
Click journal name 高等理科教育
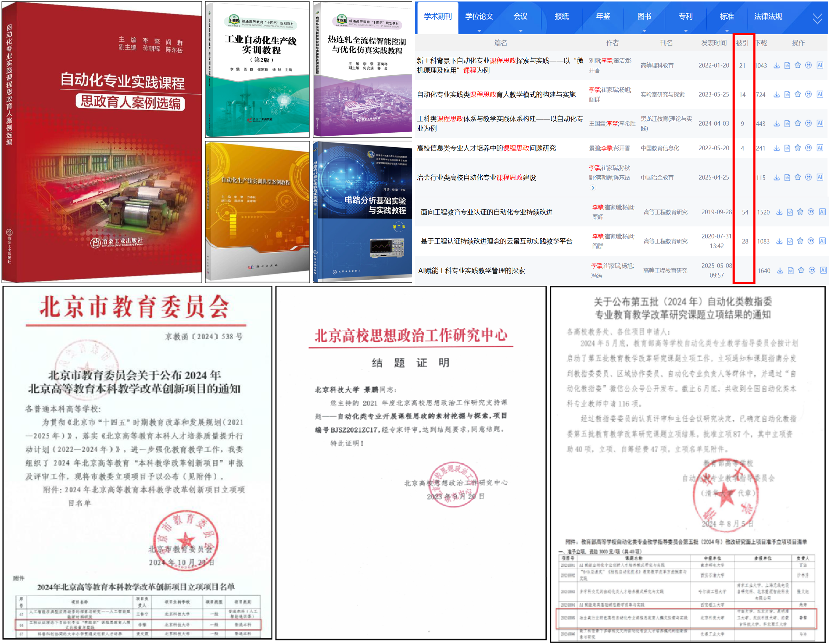(x=657, y=65)
